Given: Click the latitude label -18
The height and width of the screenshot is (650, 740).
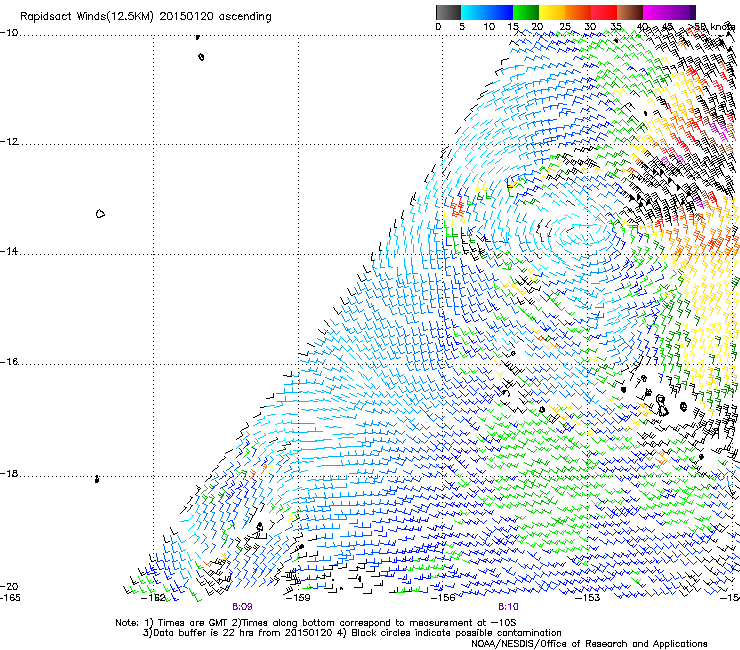Looking at the screenshot, I should pos(9,473).
